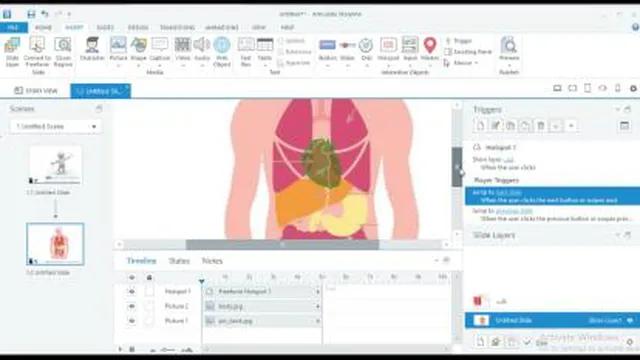Add a Zoom Region
This screenshot has height=360, width=640.
63,52
